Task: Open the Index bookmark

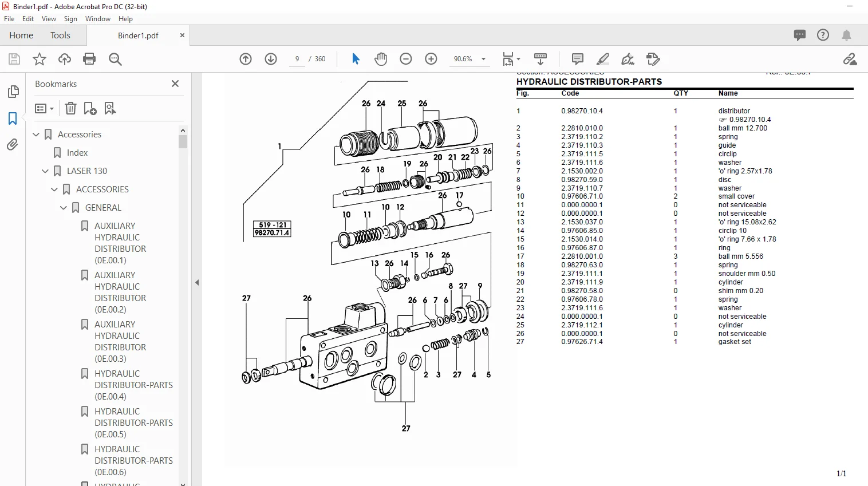Action: (77, 153)
